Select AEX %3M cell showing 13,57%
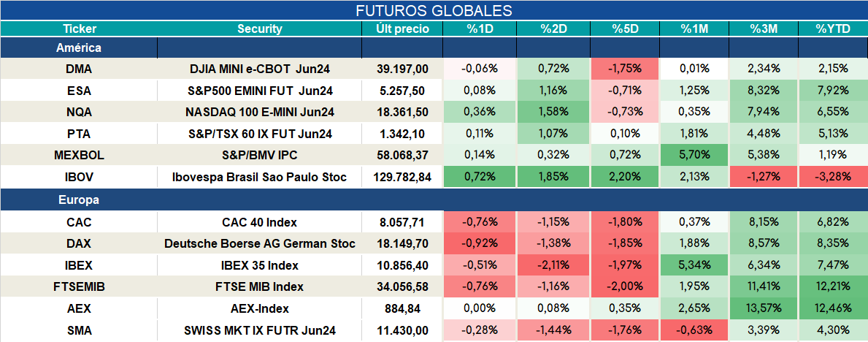868x342 pixels. [764, 308]
